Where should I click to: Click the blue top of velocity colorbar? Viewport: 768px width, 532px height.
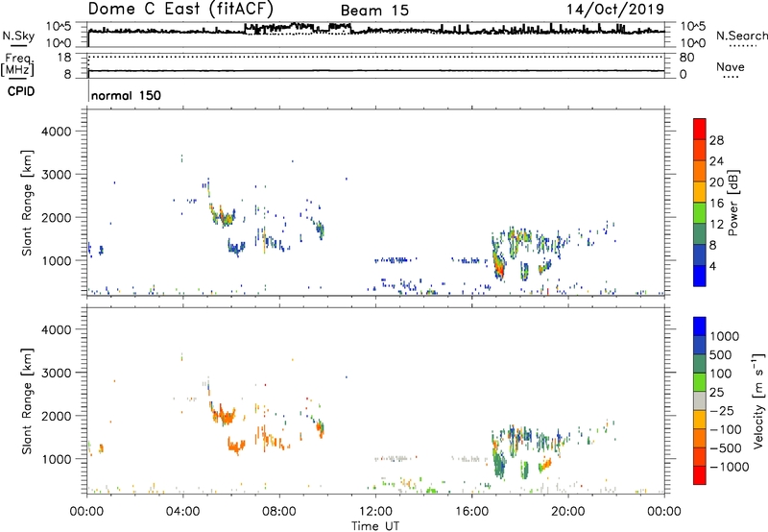(x=700, y=326)
